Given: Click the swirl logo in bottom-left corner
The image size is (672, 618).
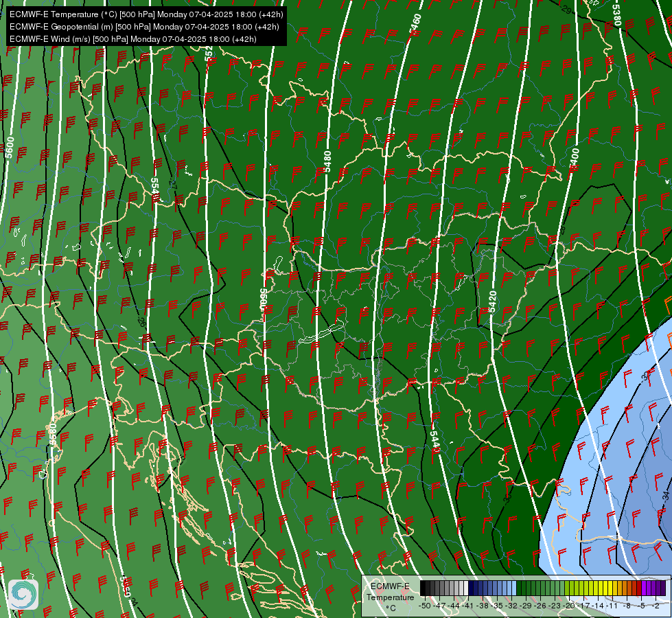Looking at the screenshot, I should (23, 595).
